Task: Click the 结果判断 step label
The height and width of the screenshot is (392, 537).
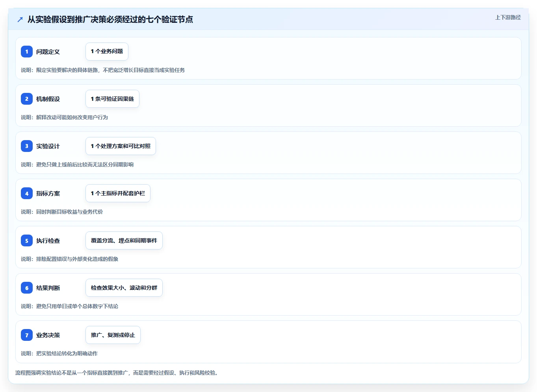Action: click(48, 288)
